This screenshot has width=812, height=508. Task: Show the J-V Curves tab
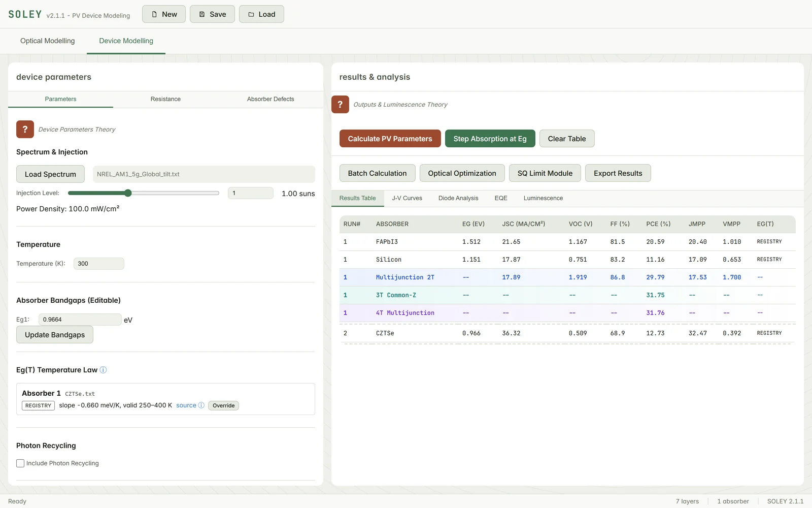pos(407,198)
